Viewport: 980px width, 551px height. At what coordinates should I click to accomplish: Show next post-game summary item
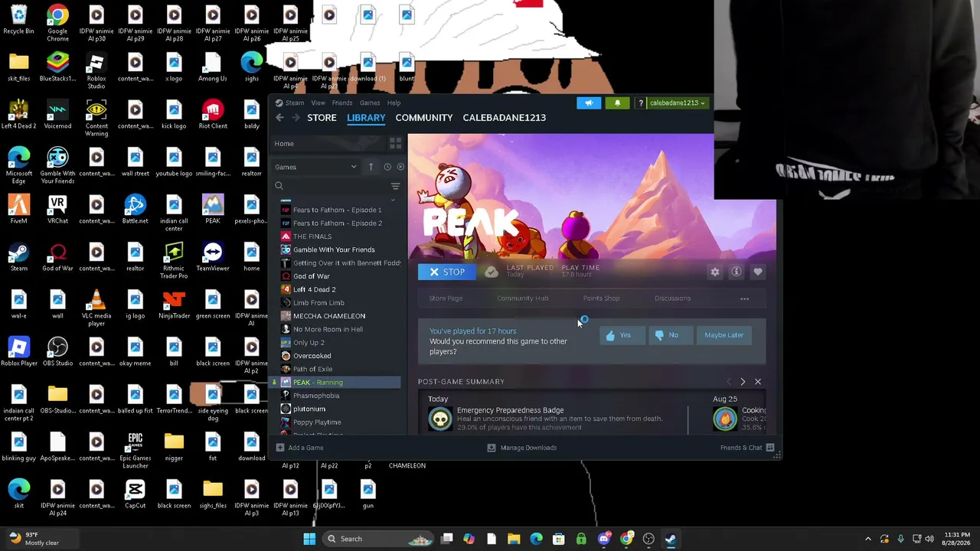click(x=743, y=382)
